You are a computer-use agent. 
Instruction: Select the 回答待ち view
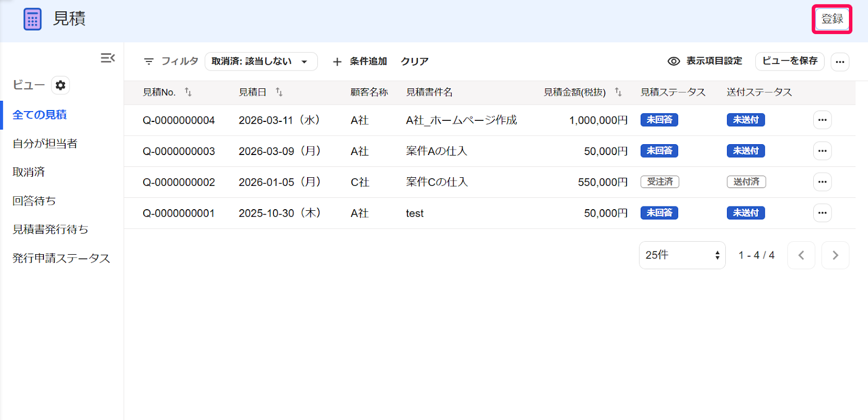(x=34, y=201)
